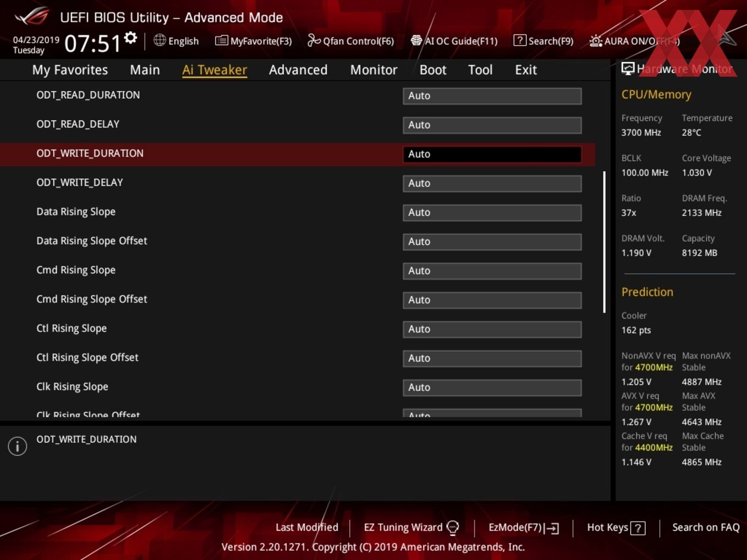
Task: Click the EzMode exit arrow icon
Action: (x=552, y=528)
